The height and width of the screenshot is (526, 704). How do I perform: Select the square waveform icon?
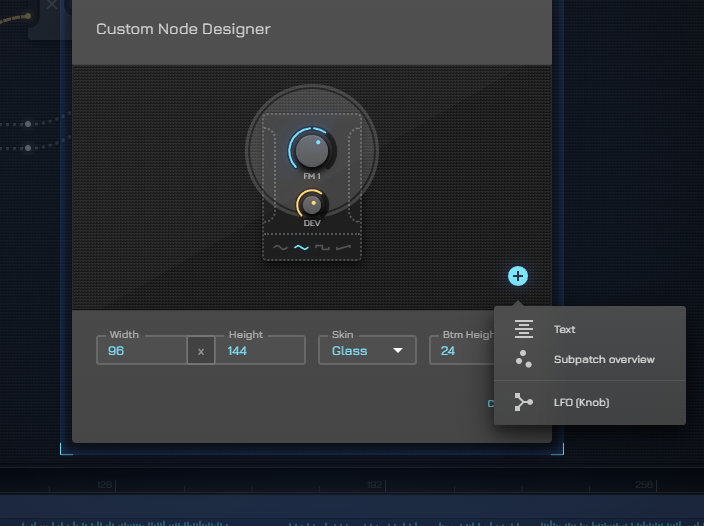[322, 247]
